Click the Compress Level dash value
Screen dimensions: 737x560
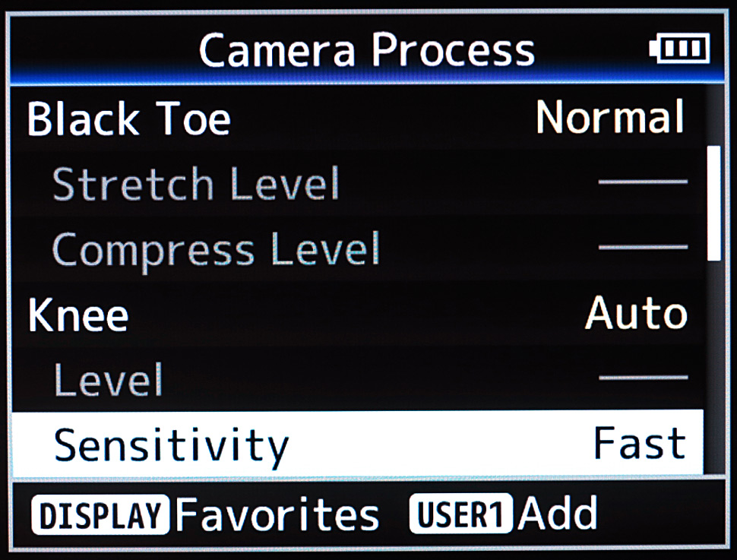(643, 247)
